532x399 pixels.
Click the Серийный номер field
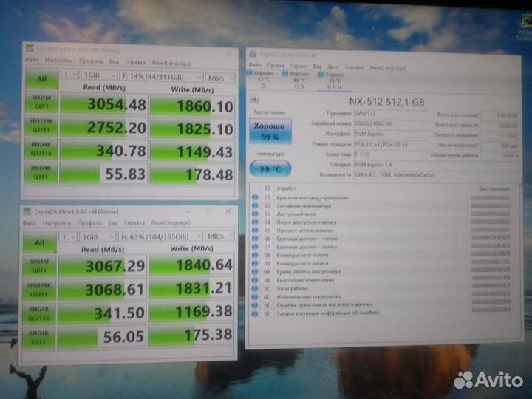pyautogui.click(x=390, y=123)
